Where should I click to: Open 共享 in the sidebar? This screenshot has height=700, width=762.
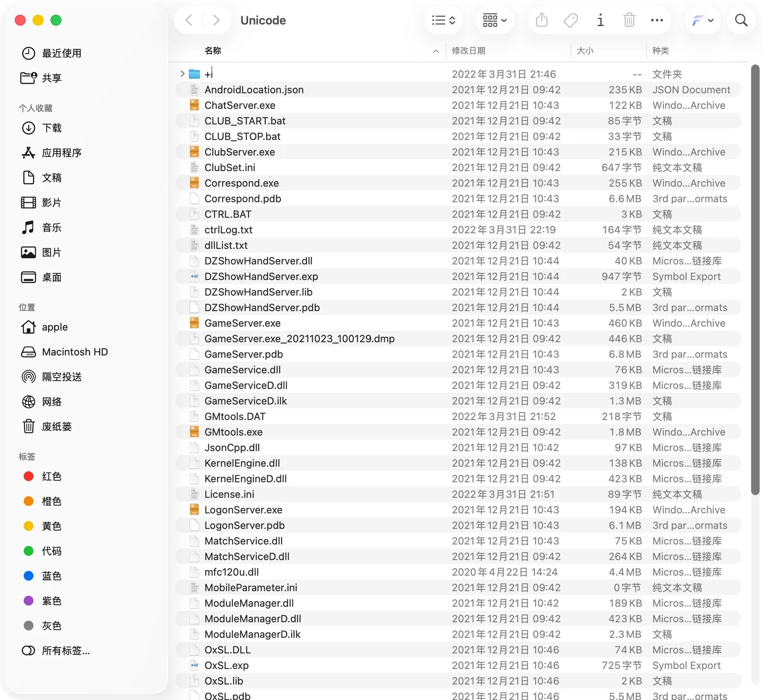[42, 78]
